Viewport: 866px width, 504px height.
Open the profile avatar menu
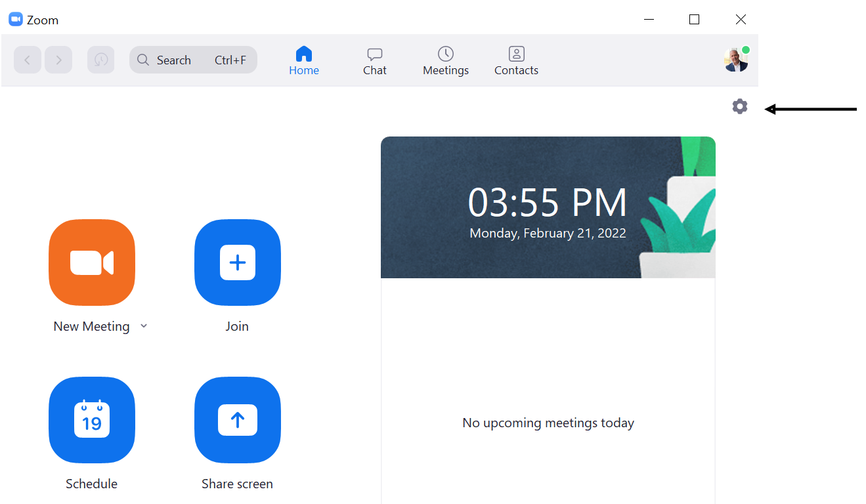736,60
